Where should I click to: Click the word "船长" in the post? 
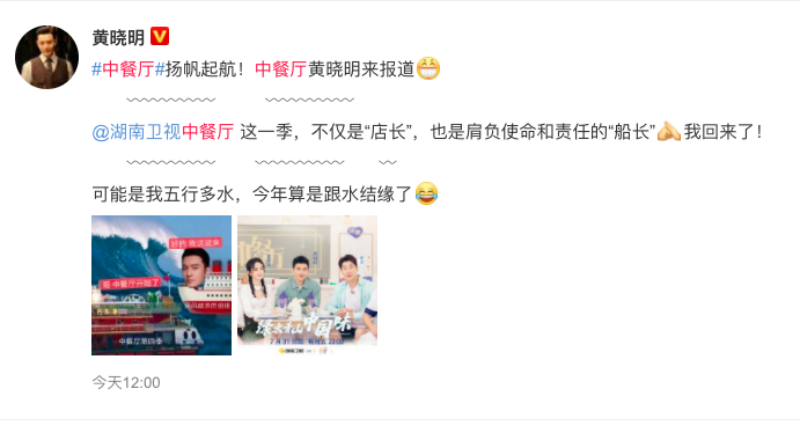pyautogui.click(x=632, y=132)
